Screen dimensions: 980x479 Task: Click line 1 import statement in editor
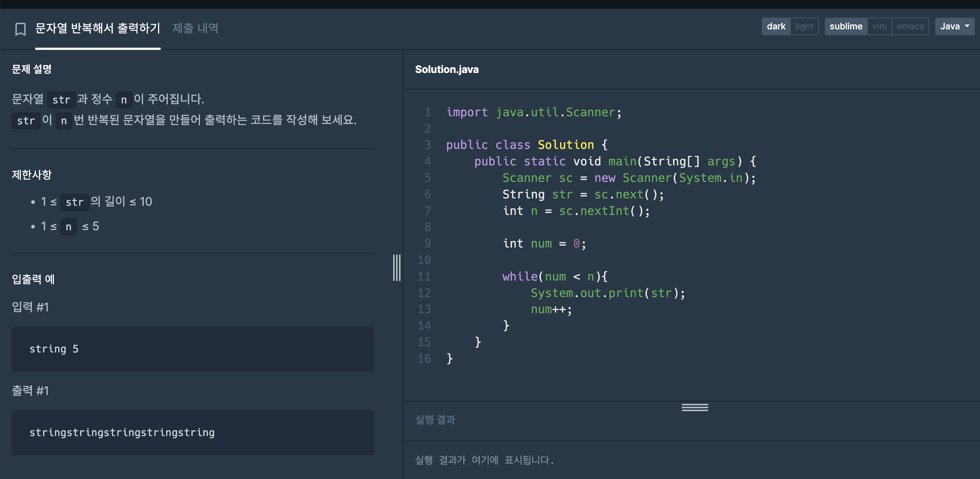[x=534, y=112]
